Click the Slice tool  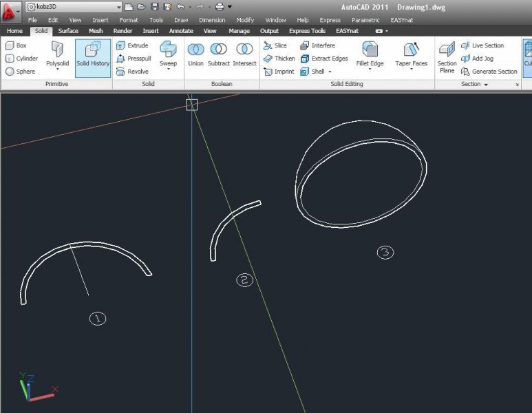(x=275, y=45)
